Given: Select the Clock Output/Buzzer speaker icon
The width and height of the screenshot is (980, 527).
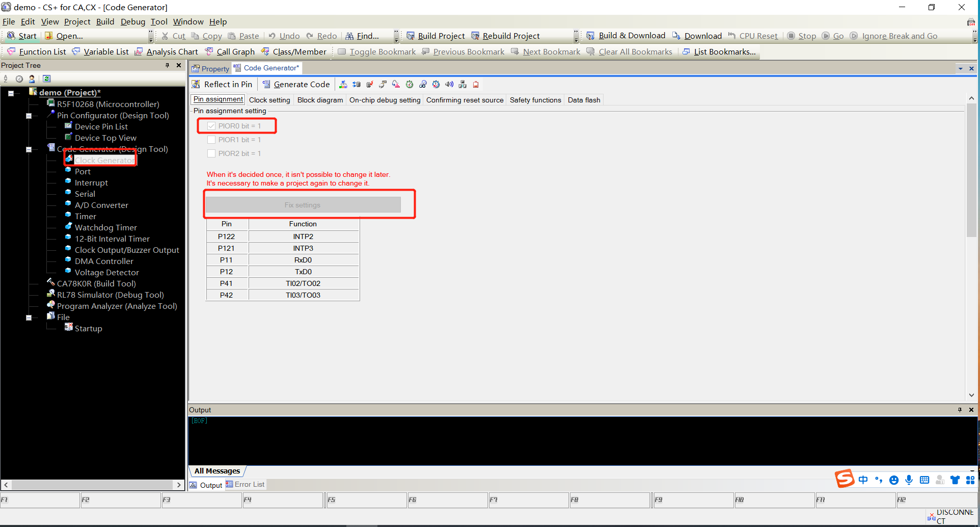Looking at the screenshot, I should 449,85.
